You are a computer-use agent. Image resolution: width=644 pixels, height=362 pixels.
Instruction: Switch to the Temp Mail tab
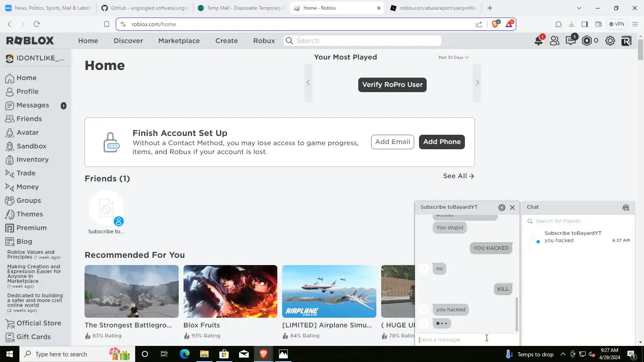pyautogui.click(x=242, y=8)
